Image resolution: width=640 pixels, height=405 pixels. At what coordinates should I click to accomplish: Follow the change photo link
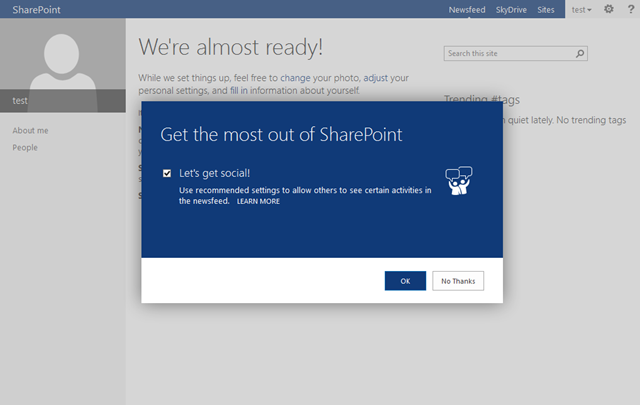pyautogui.click(x=295, y=78)
